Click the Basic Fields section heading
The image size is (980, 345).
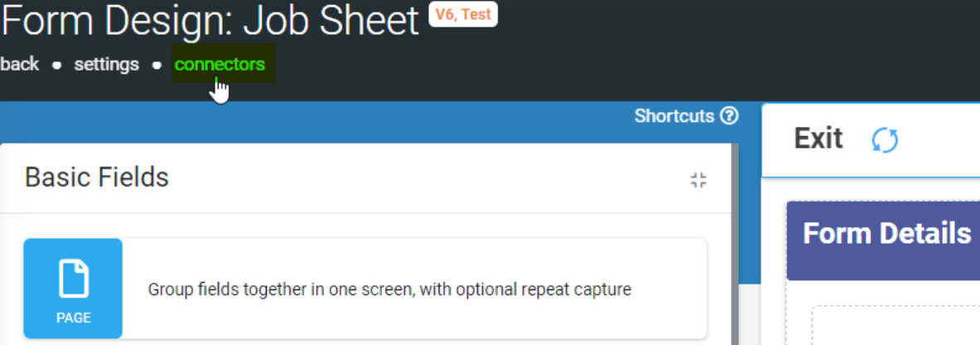pos(97,177)
